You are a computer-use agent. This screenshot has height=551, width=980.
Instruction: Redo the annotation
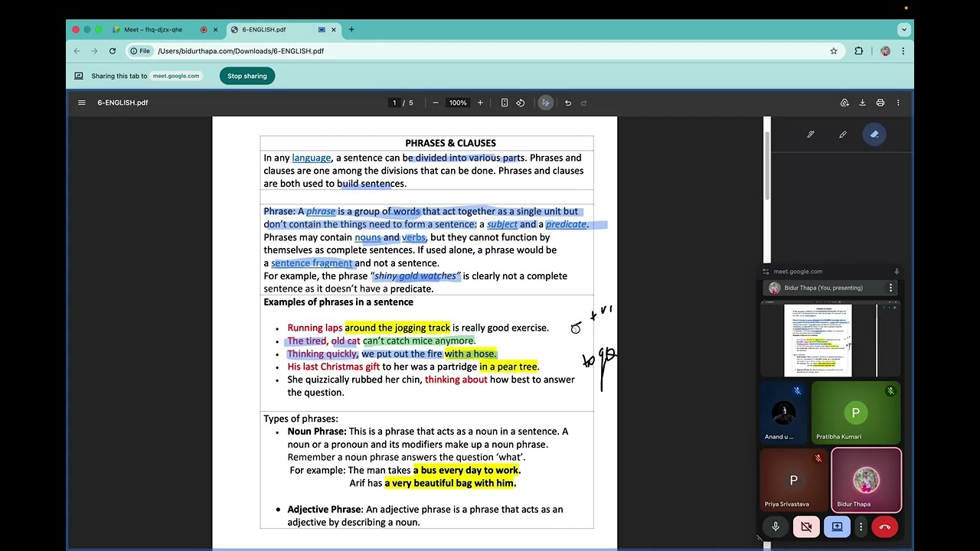(x=583, y=103)
